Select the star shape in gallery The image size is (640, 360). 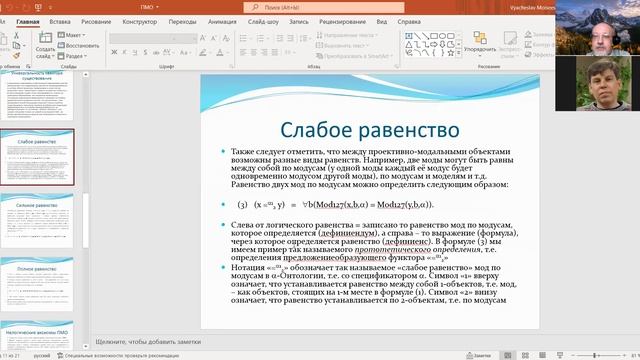point(451,53)
